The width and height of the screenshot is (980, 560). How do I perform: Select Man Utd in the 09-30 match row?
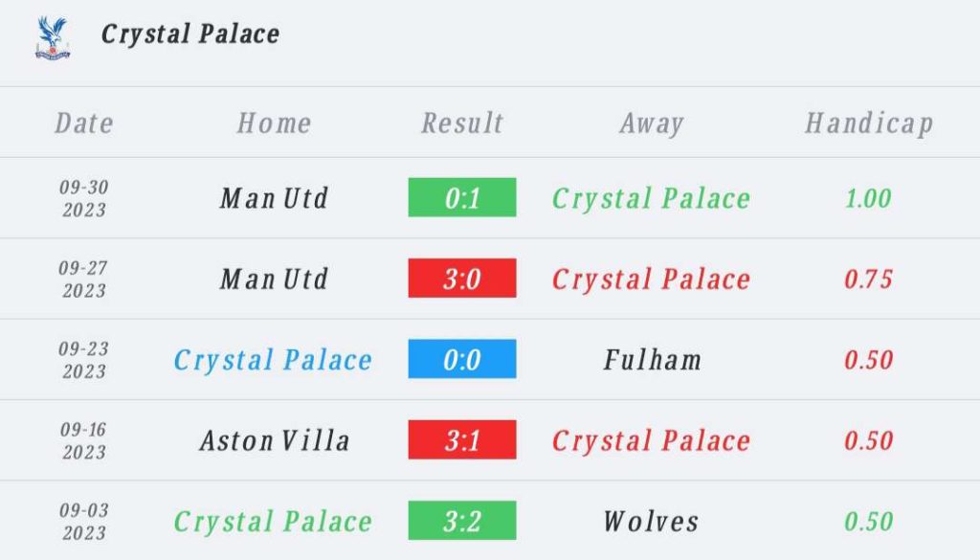coord(274,199)
